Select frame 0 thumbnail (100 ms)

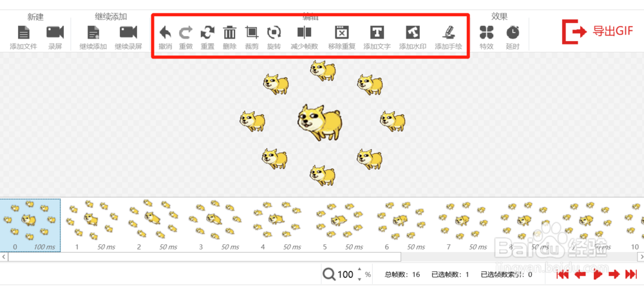(x=30, y=225)
